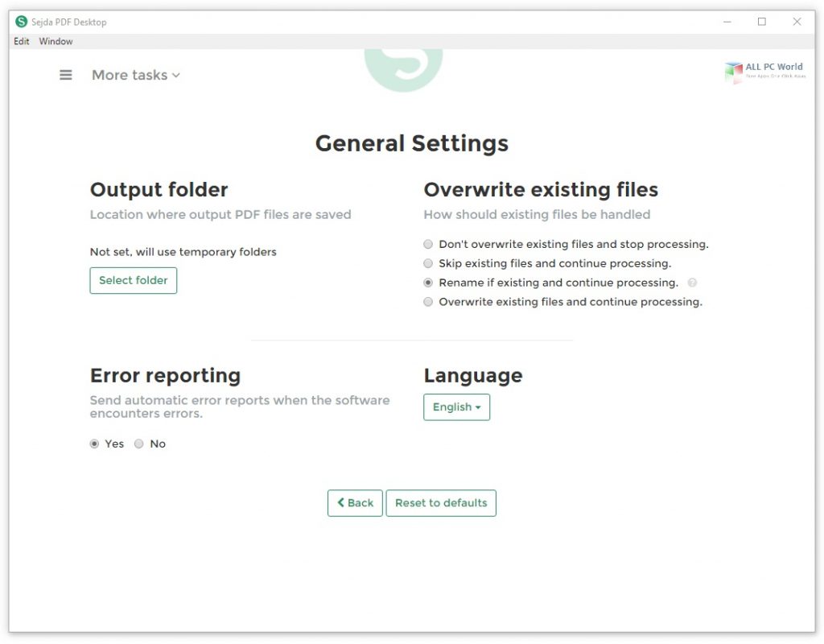Click the Select folder button
The image size is (824, 644).
tap(133, 280)
